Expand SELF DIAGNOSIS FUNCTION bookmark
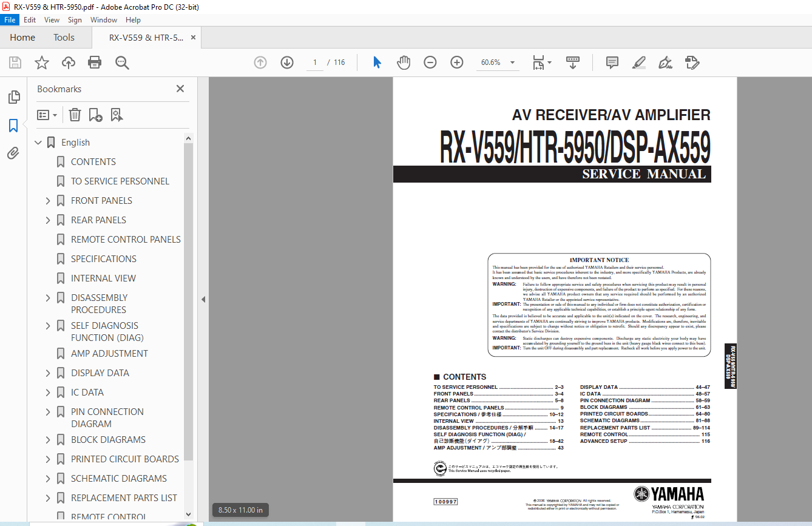 pyautogui.click(x=48, y=326)
